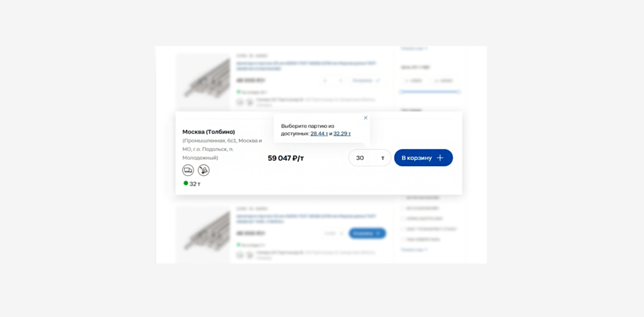Click the truck delivery icon for Толбино warehouse

188,170
